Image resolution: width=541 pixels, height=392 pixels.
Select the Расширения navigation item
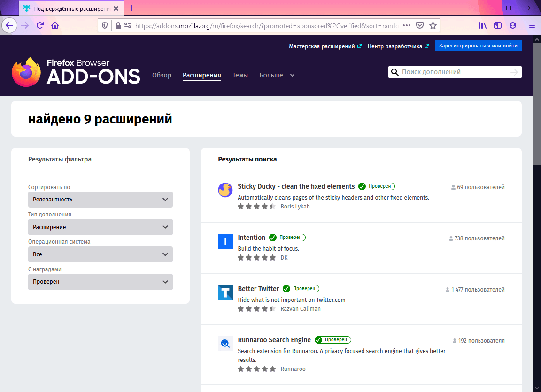point(202,75)
